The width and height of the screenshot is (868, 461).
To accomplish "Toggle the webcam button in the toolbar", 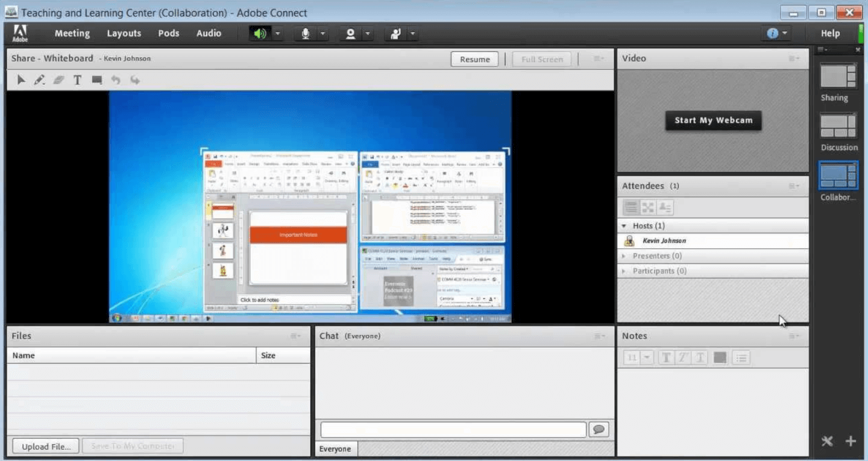I will [350, 34].
